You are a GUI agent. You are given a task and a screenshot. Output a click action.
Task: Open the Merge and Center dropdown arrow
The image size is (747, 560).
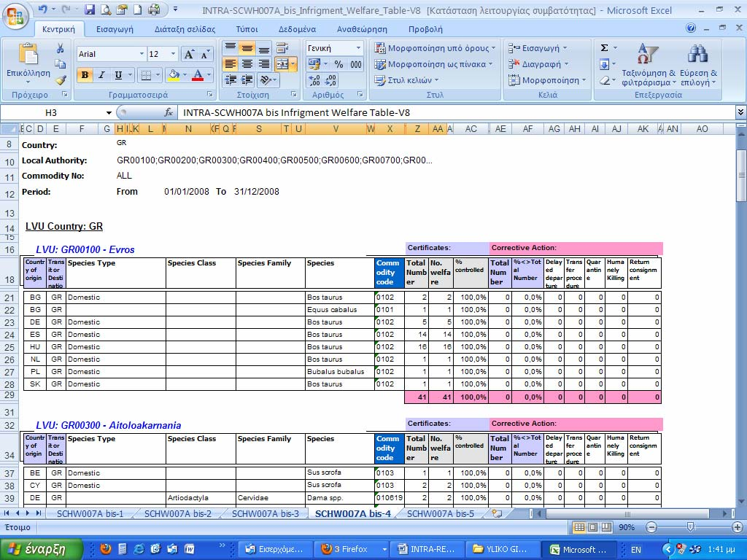coord(293,64)
